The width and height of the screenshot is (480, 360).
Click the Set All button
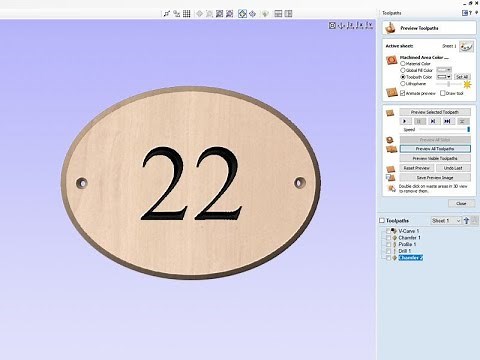462,77
